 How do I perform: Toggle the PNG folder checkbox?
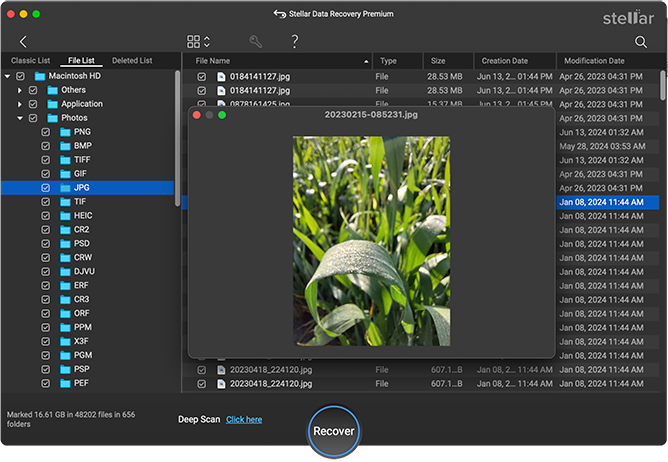(46, 132)
